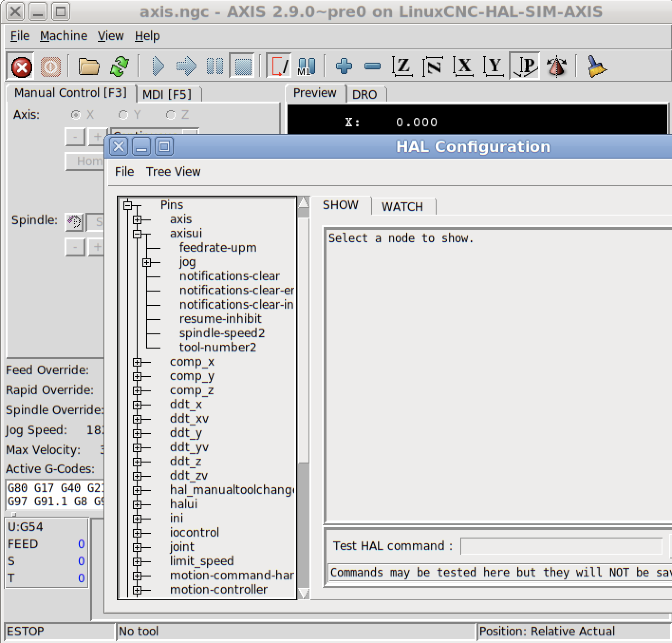Screen dimensions: 672x643
Task: Select the Z view icon
Action: click(x=402, y=66)
